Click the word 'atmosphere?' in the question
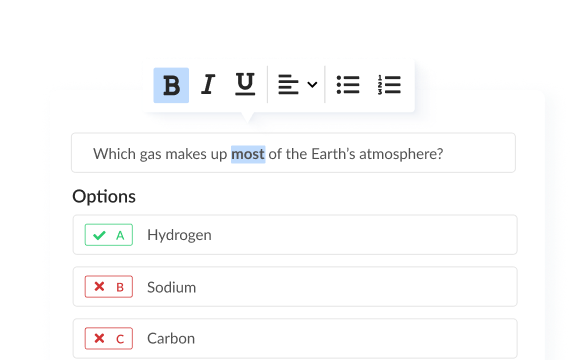This screenshot has width=585, height=360. (x=401, y=154)
